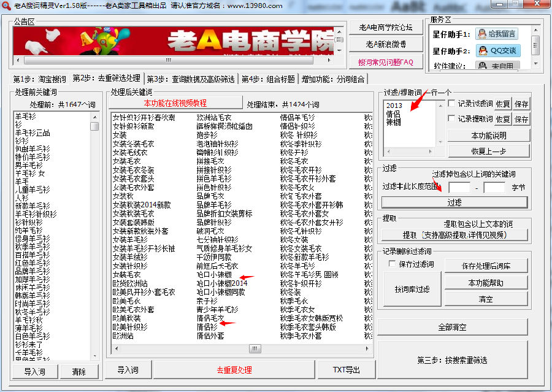Enable the 记录过滤词 checkbox
Screen dimensions: 552x392
(451, 103)
